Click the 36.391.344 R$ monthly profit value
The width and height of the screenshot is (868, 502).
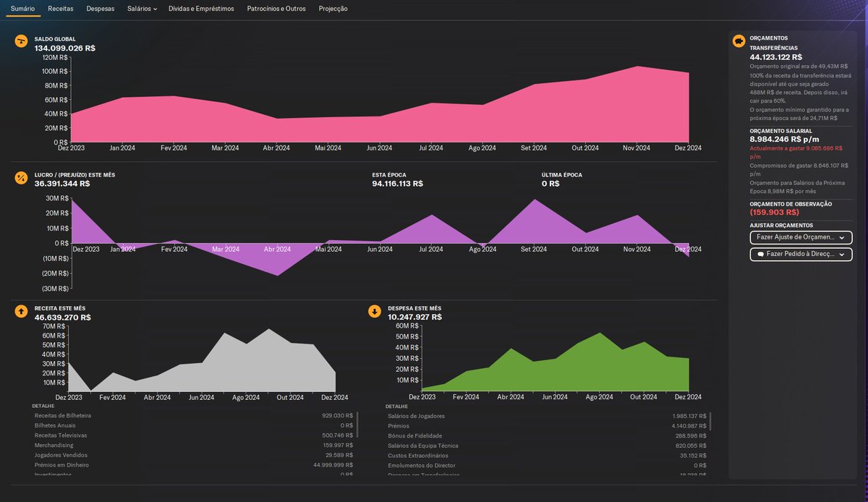pyautogui.click(x=62, y=184)
